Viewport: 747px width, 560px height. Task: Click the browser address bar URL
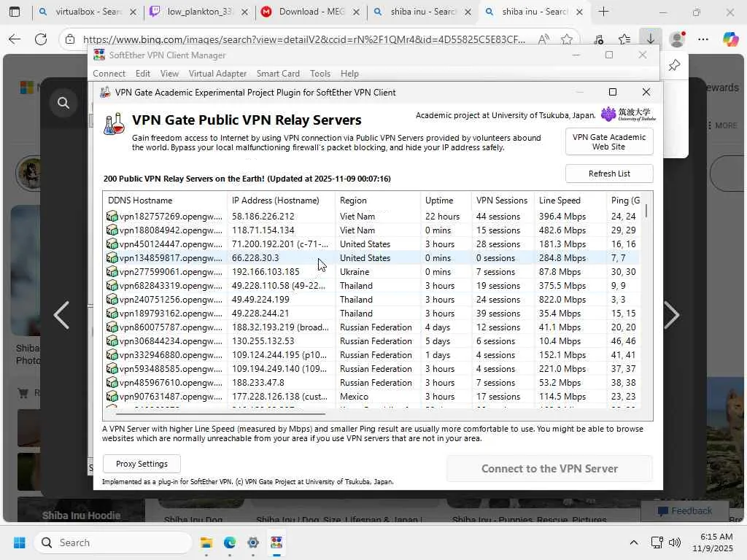click(304, 39)
